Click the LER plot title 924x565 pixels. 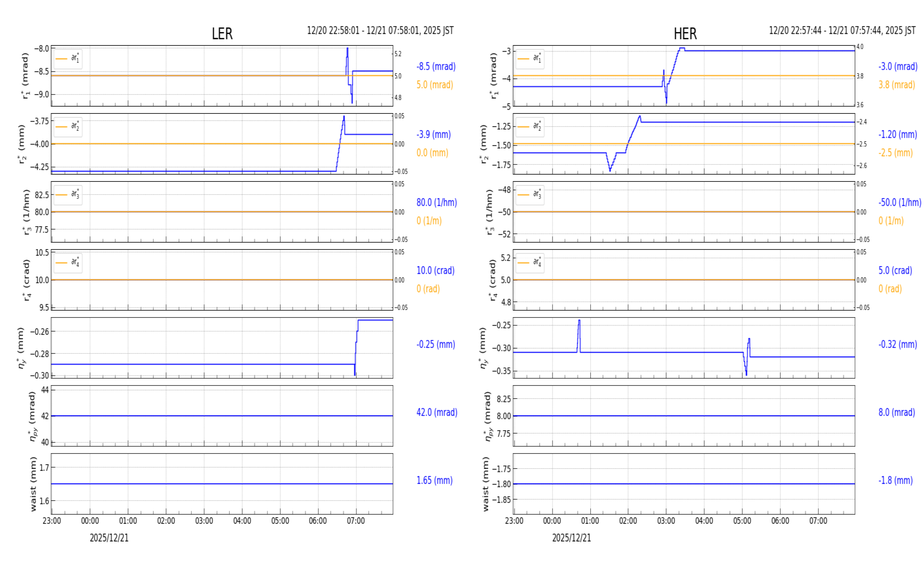coord(222,34)
